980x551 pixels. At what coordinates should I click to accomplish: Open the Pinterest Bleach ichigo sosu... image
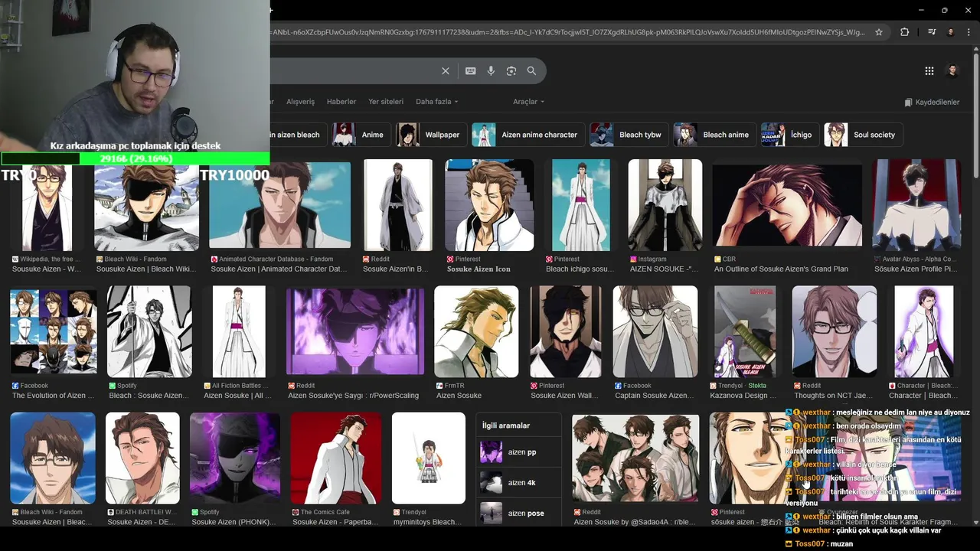(x=581, y=205)
